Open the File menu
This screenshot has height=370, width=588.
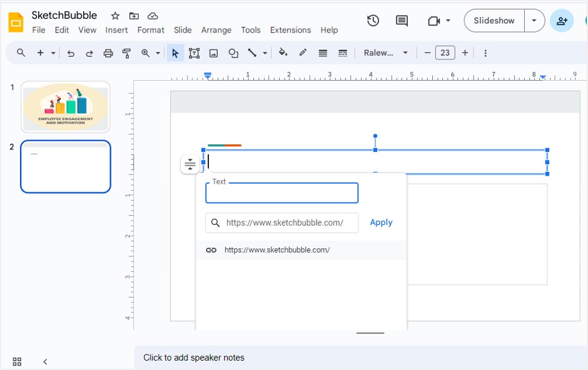point(39,30)
